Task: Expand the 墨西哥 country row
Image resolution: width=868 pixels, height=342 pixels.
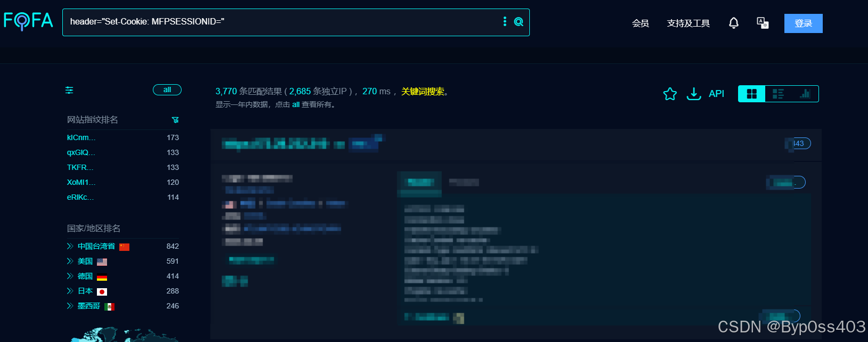Action: coord(70,306)
